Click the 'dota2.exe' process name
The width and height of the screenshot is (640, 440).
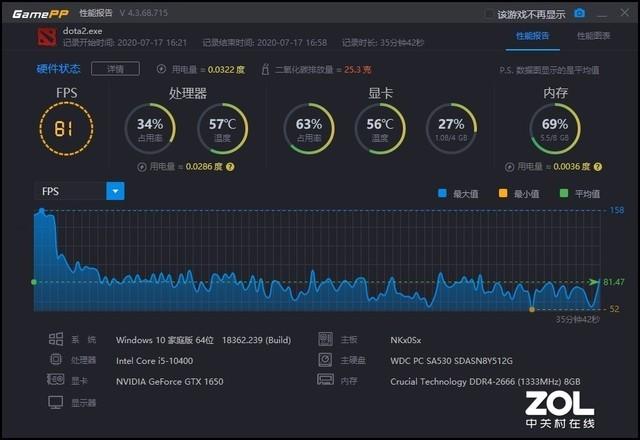tap(82, 31)
